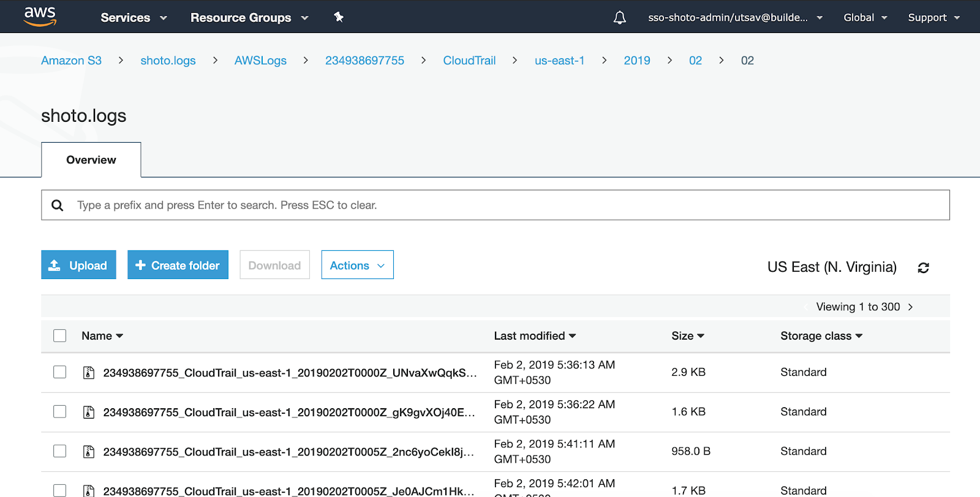Viewport: 980px width, 497px height.
Task: Select checkbox for 2nc6yoCekI8j log file
Action: pyautogui.click(x=59, y=451)
